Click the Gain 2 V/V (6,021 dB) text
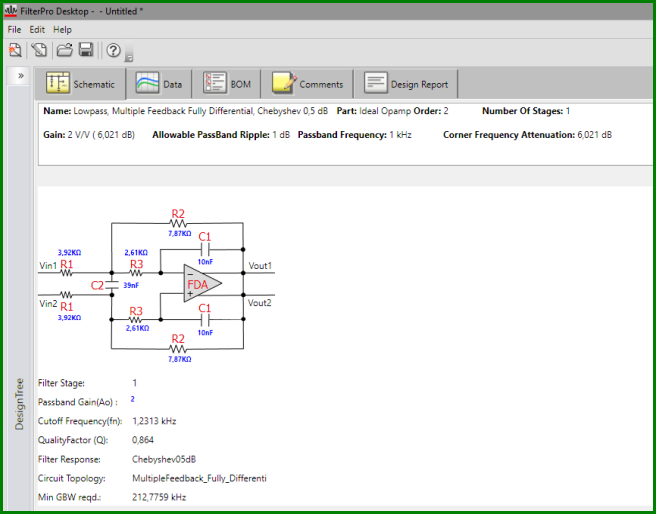This screenshot has width=656, height=514. [89, 135]
